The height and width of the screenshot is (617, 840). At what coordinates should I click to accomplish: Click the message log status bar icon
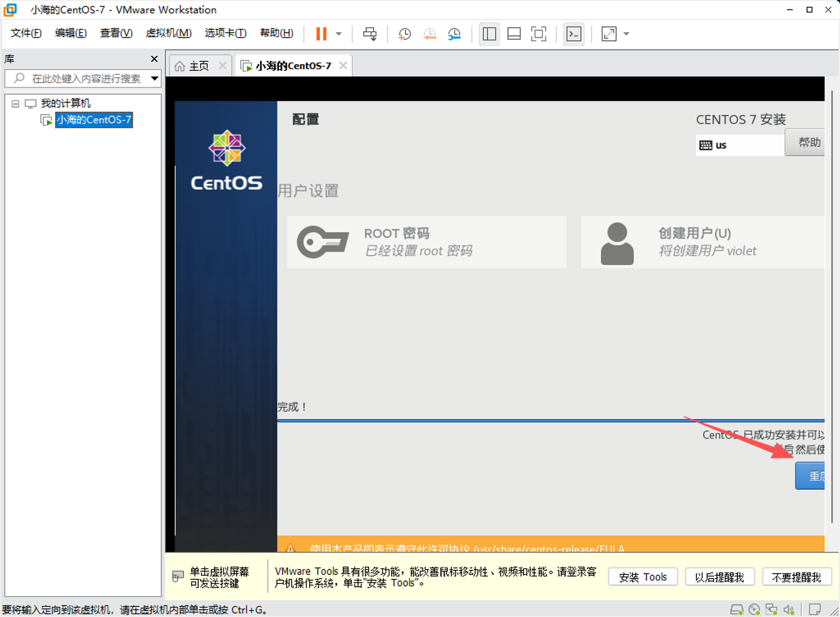pos(815,609)
